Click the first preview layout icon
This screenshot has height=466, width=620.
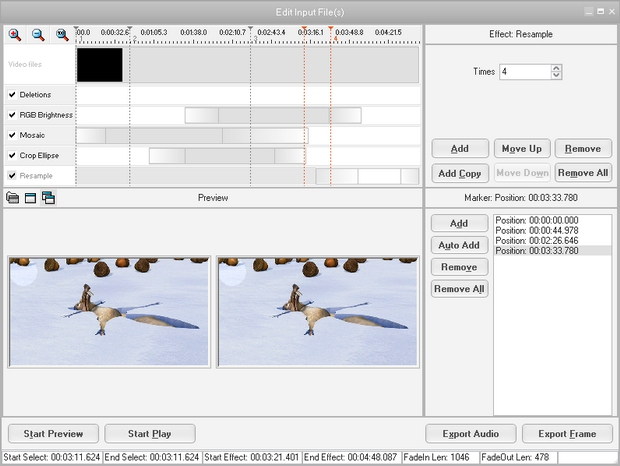point(13,197)
